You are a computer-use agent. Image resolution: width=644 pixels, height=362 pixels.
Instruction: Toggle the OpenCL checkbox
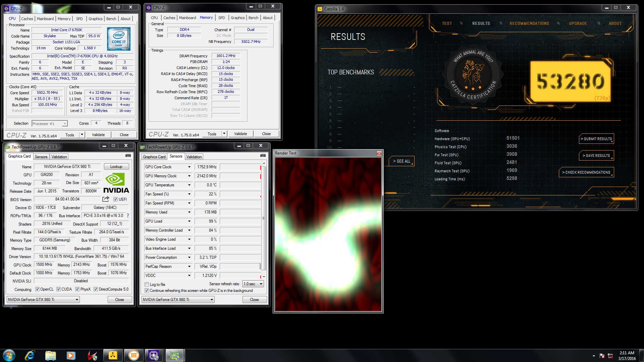[38, 289]
